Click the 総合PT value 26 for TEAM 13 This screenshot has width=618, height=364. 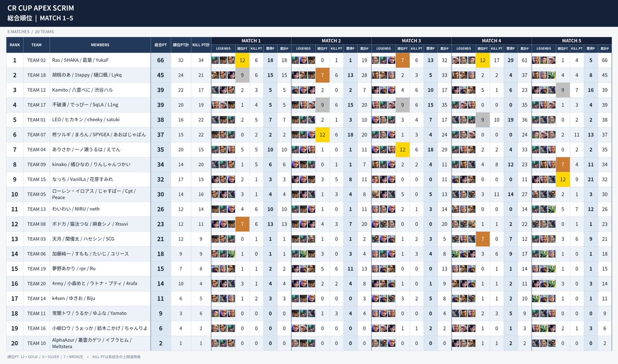pyautogui.click(x=161, y=209)
